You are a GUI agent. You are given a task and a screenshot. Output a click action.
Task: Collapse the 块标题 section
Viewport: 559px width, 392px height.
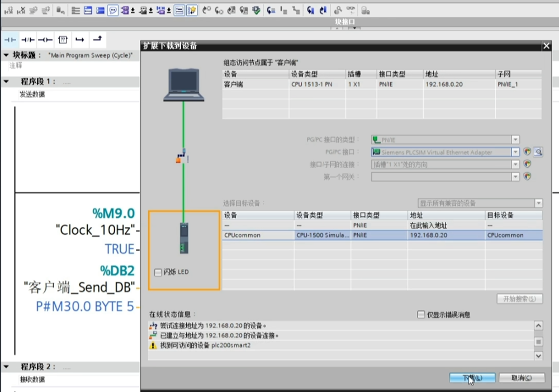[x=6, y=55]
